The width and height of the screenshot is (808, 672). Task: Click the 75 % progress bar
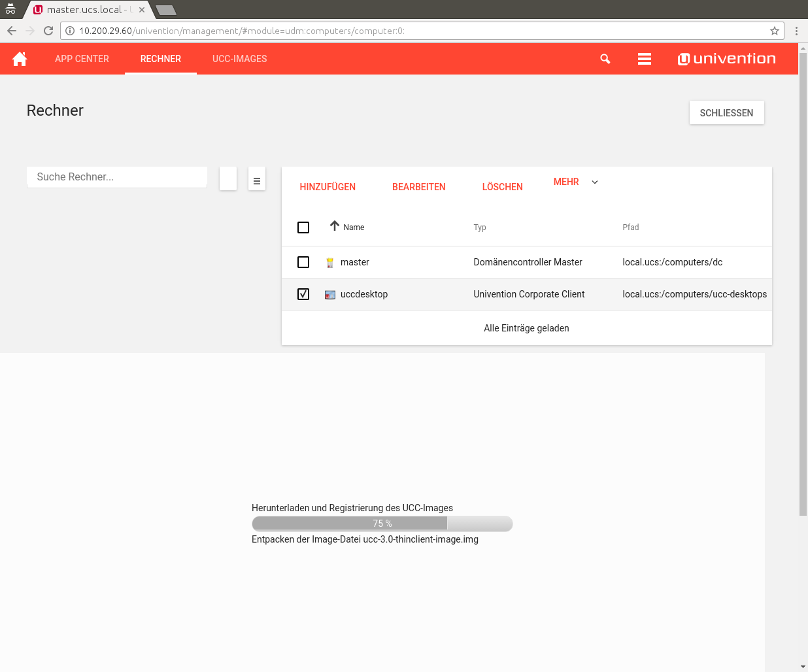(x=382, y=524)
